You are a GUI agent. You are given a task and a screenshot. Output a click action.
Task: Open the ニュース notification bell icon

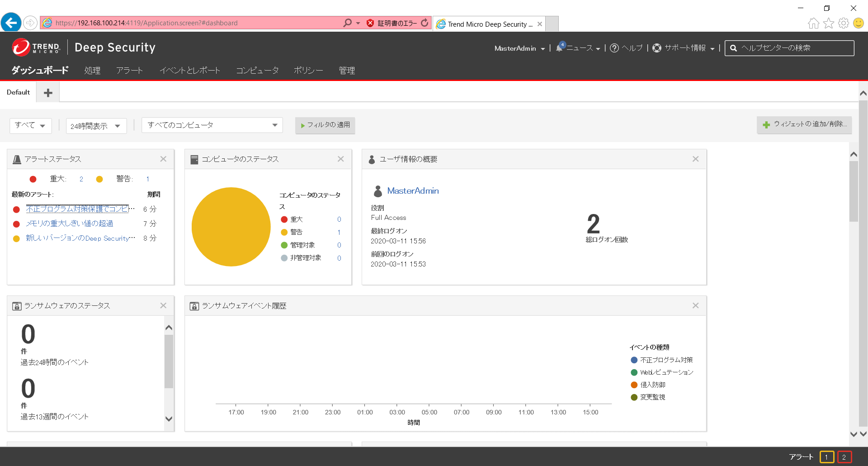(x=560, y=48)
